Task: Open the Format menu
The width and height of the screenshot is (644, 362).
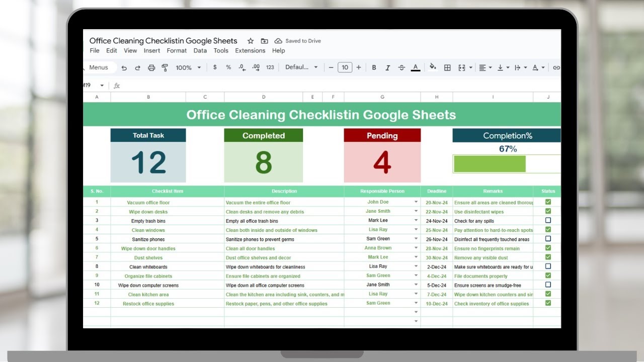Action: (177, 51)
